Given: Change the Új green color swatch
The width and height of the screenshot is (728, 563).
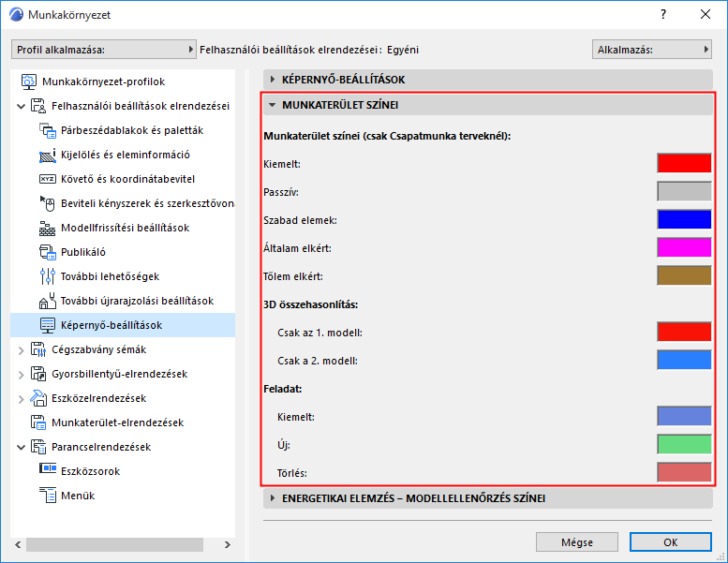Looking at the screenshot, I should tap(684, 444).
